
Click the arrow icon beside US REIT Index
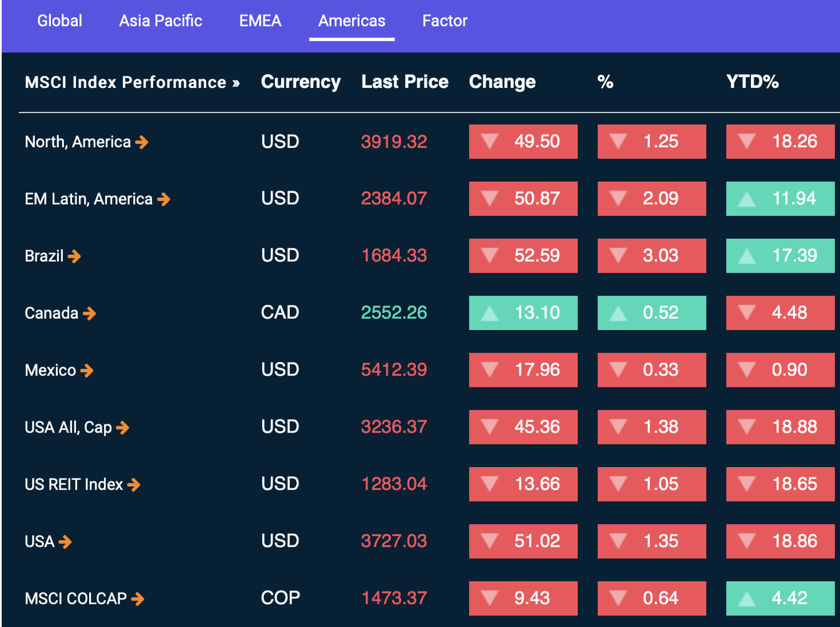134,485
